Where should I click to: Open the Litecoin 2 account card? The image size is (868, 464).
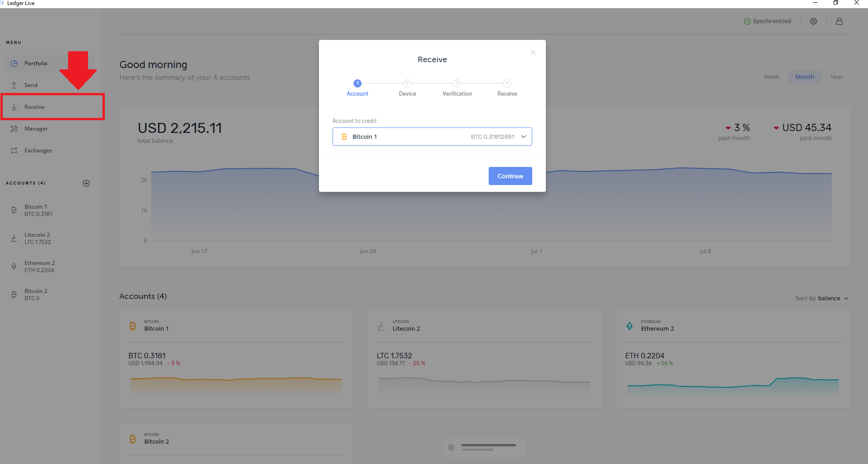[x=484, y=359]
